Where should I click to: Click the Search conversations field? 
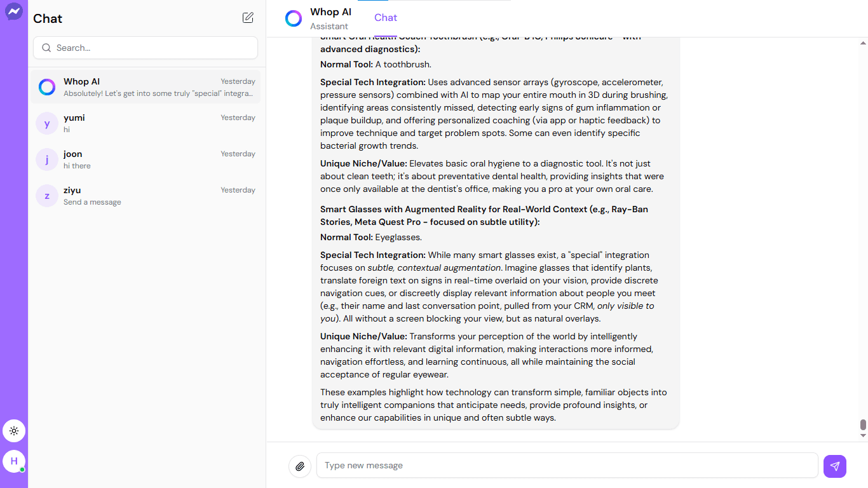[x=145, y=48]
